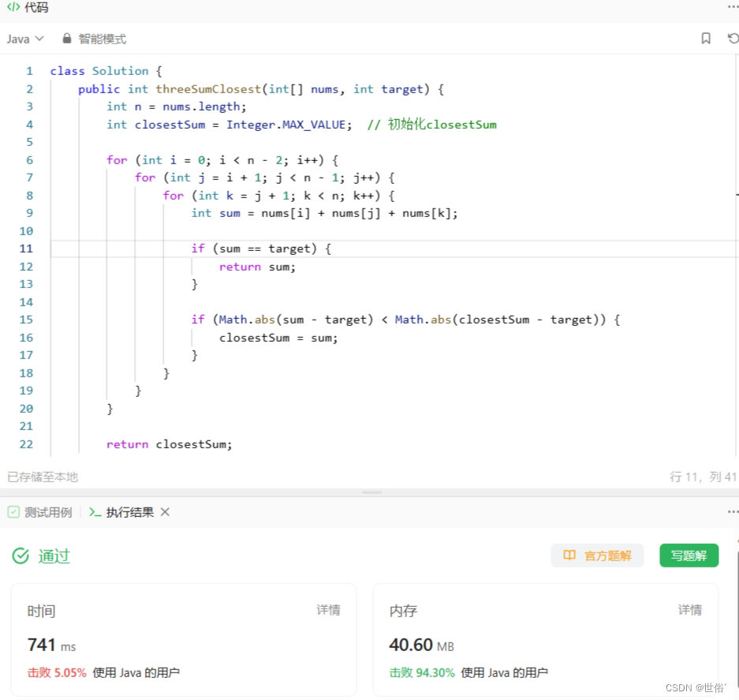Click 'return closestSum;' on line 22
This screenshot has height=700, width=739.
[170, 444]
